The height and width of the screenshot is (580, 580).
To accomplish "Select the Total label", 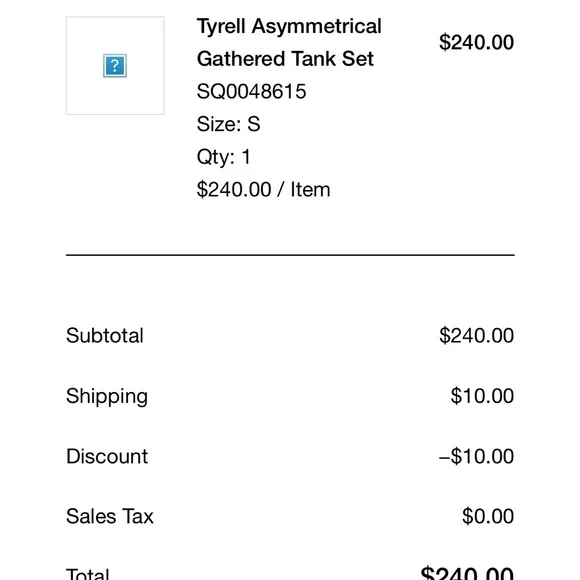I will pos(88,574).
